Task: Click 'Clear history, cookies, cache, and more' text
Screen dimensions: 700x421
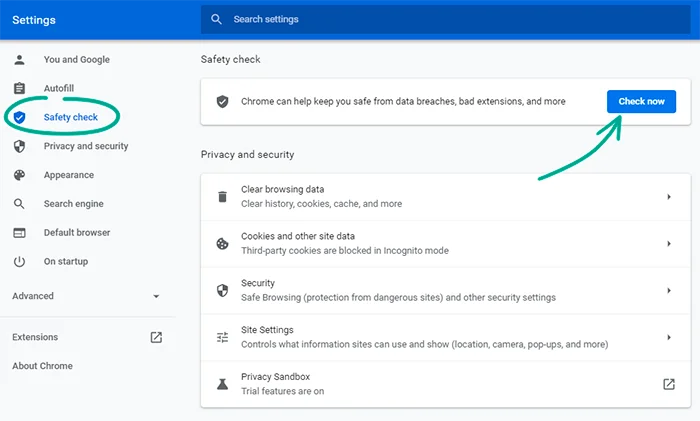Action: coord(321,204)
